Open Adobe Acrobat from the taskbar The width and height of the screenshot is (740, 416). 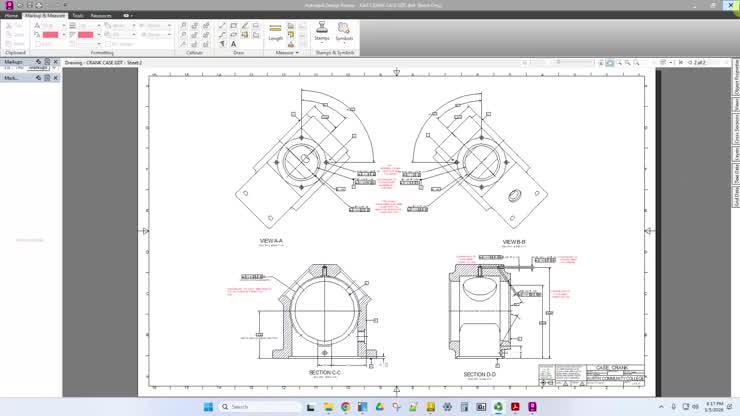coord(515,407)
